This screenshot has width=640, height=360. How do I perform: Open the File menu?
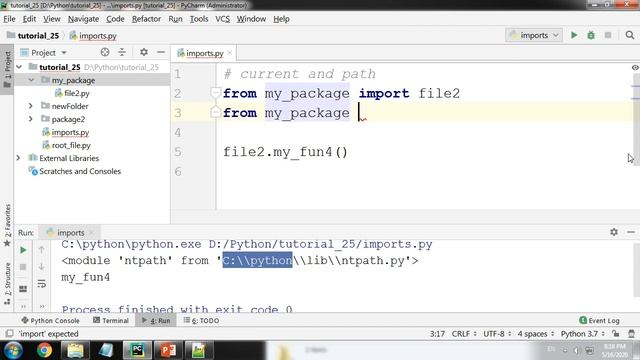tap(9, 19)
